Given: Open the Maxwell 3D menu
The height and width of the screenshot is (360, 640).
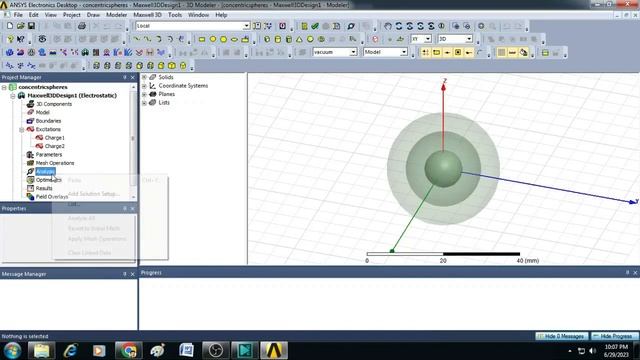Looking at the screenshot, I should coord(147,15).
